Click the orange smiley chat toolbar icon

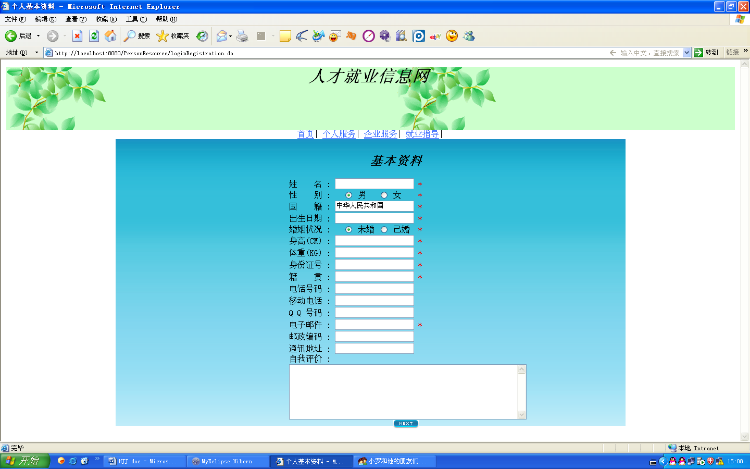tap(334, 36)
